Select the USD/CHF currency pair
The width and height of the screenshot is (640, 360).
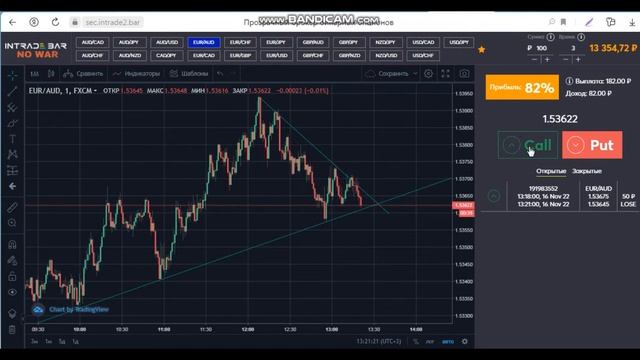point(423,56)
